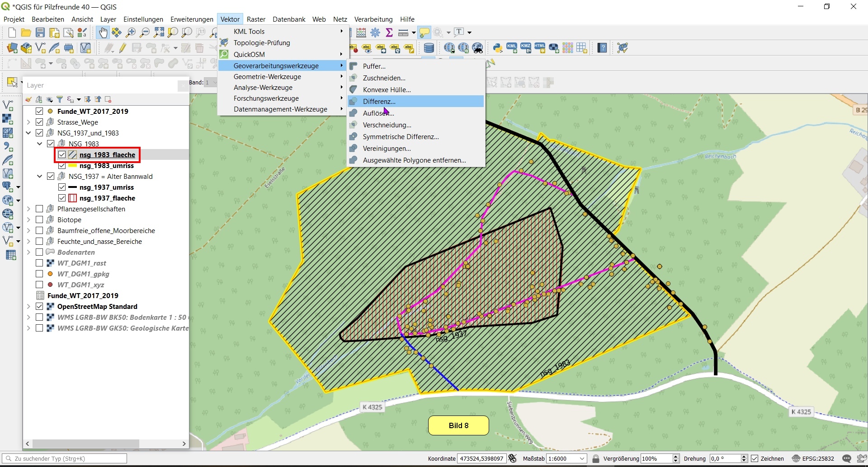Open the Python console icon
The width and height of the screenshot is (868, 467).
(x=498, y=48)
